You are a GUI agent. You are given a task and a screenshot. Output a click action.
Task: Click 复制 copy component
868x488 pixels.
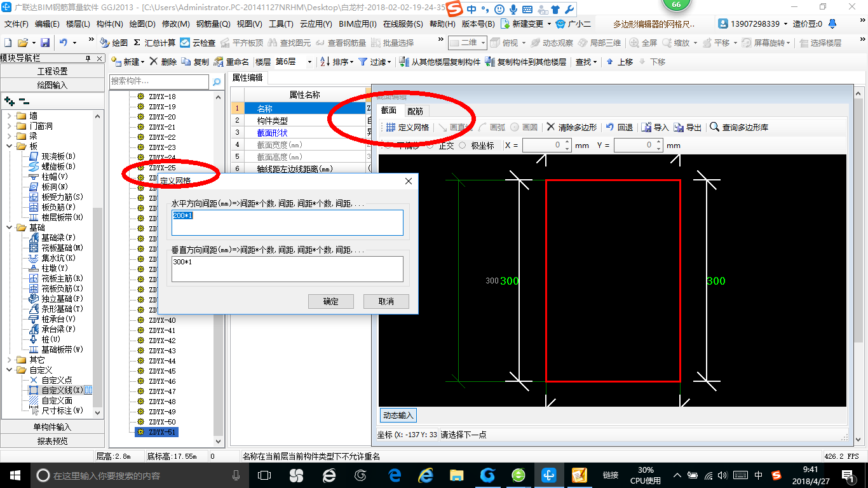pyautogui.click(x=195, y=62)
